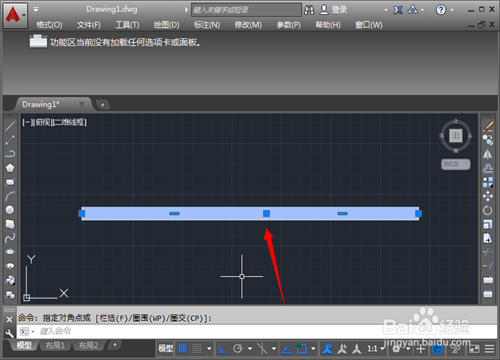This screenshot has height=360, width=500.
Task: Select the Trim tool
Action: point(488,252)
